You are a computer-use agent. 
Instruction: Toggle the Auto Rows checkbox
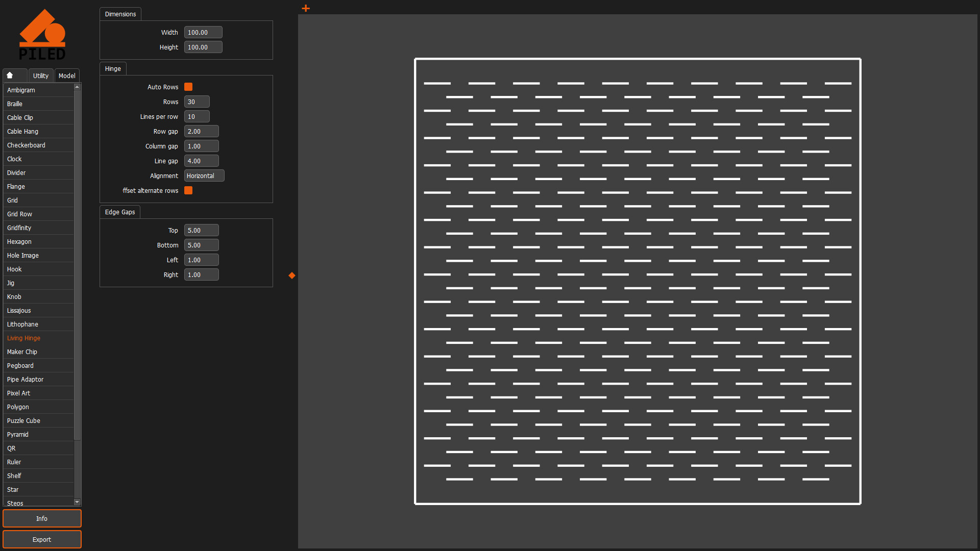coord(188,87)
